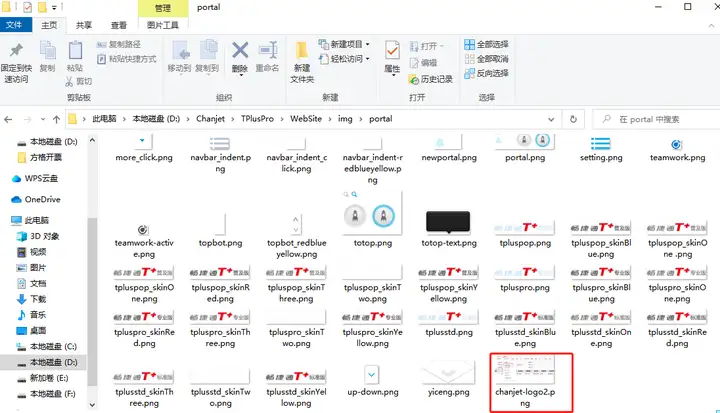Click Invert Selection (反向选择) option
The height and width of the screenshot is (413, 720).
486,73
